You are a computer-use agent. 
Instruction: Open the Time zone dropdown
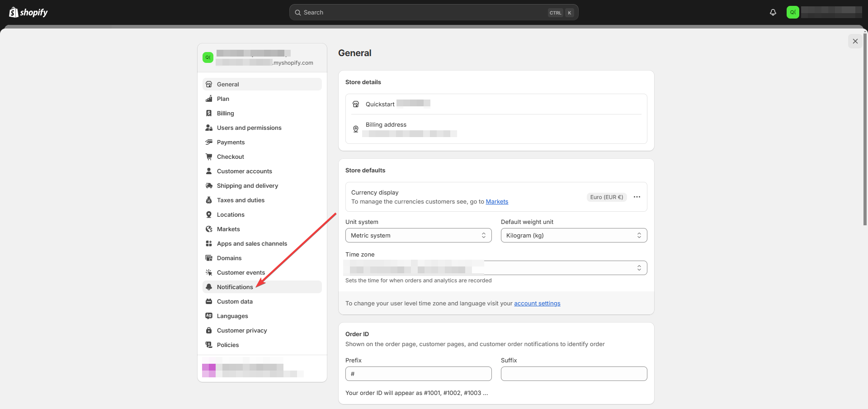coord(496,268)
